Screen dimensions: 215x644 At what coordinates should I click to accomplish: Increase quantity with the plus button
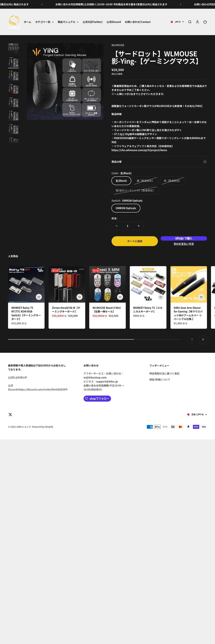[x=138, y=226]
